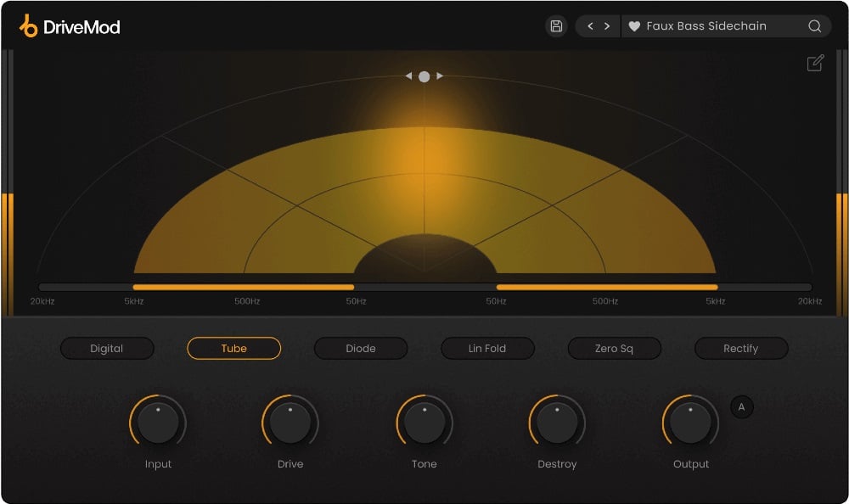
Task: Click the DriveMod logo icon
Action: tap(29, 26)
